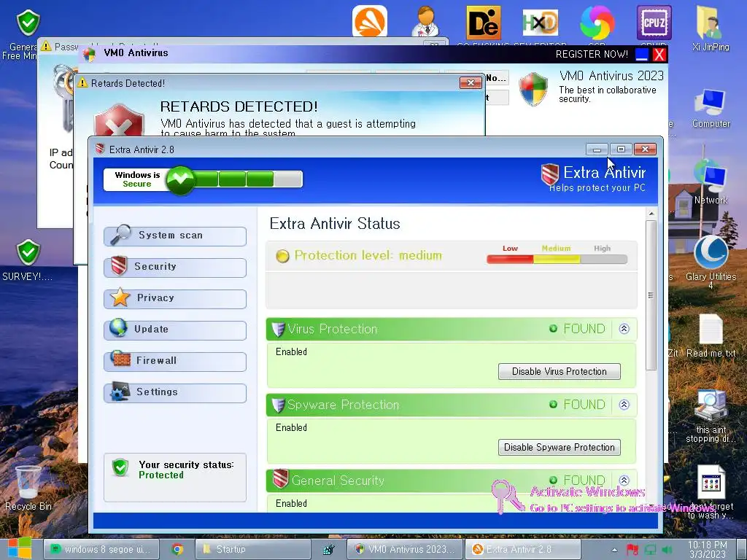Click the yellow Protection level indicator dot
This screenshot has width=747, height=560.
[282, 256]
